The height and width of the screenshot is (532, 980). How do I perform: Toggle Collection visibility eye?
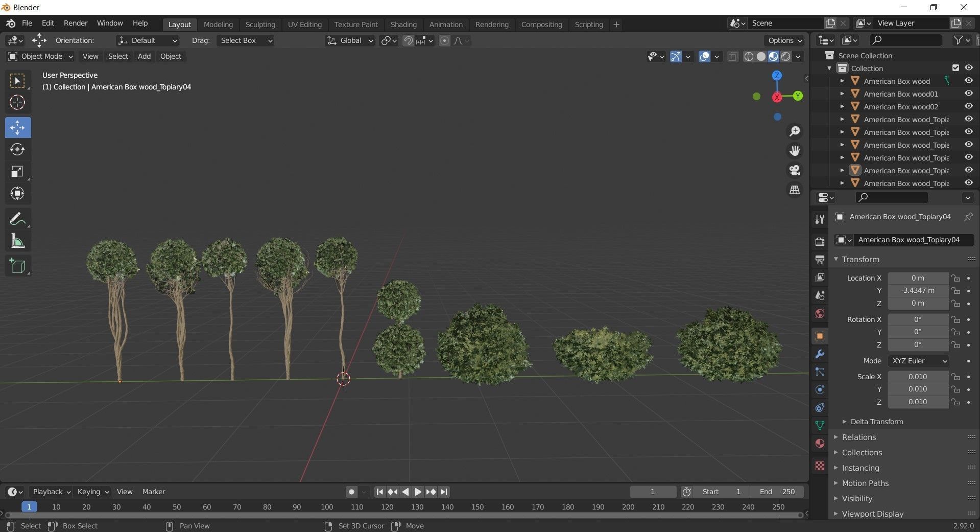click(968, 68)
